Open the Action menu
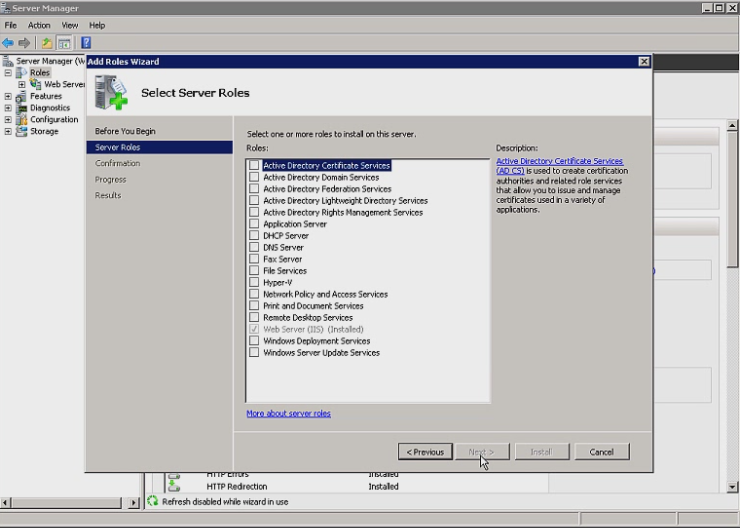The image size is (740, 528). click(x=39, y=25)
